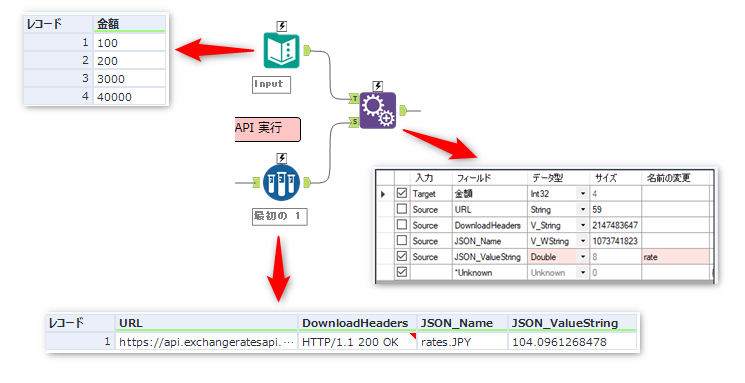This screenshot has height=383, width=745.
Task: Click the DownloadHeaders column header in results
Action: click(x=357, y=323)
